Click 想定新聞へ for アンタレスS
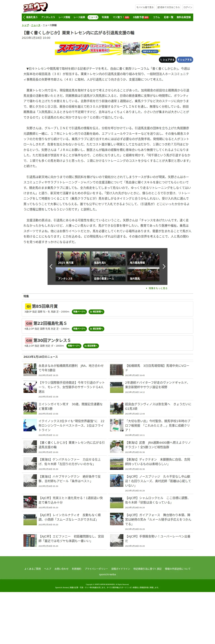 point(91,346)
